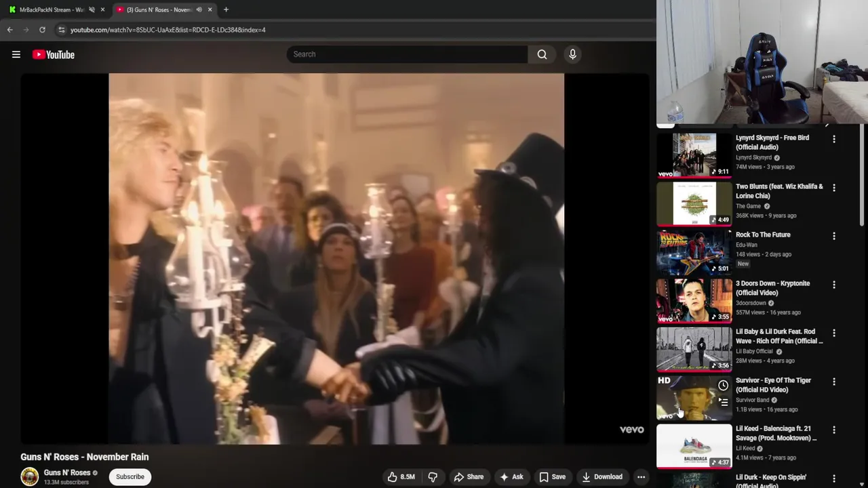Open options menu for Two Blunts video
The height and width of the screenshot is (488, 868).
tap(834, 188)
